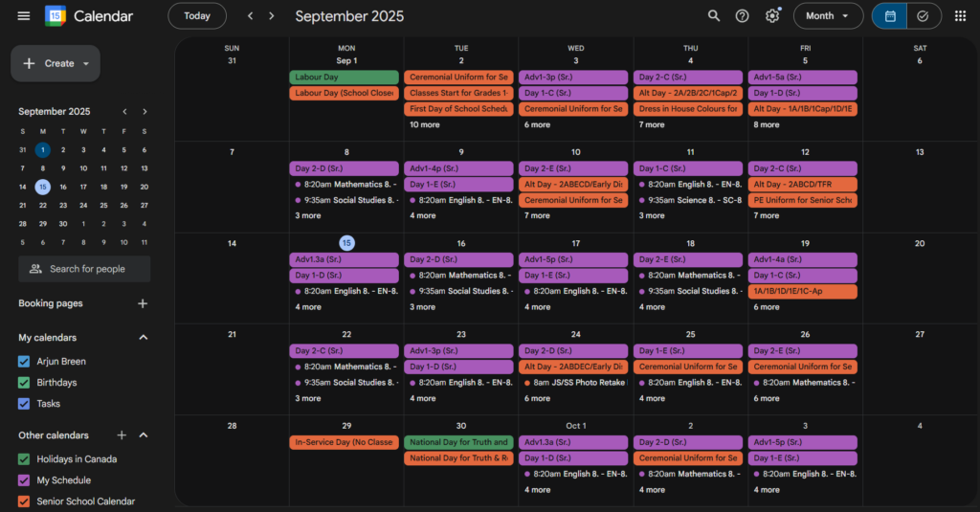Switch to the Calendar view icon
The width and height of the screenshot is (980, 512).
[890, 16]
